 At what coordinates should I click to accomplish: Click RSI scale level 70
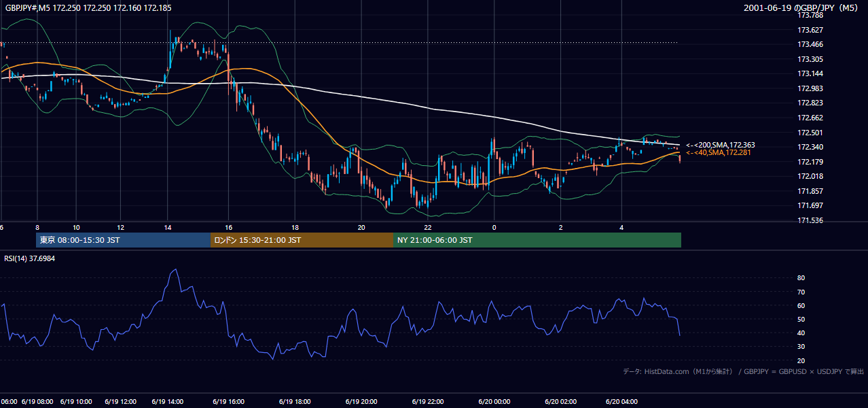tap(801, 292)
